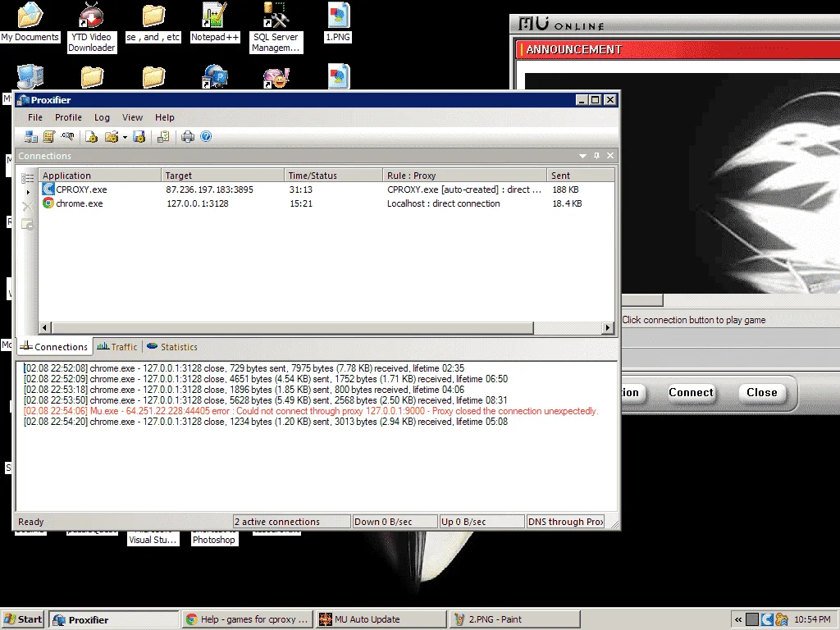Sort by the Target column header

tap(223, 176)
